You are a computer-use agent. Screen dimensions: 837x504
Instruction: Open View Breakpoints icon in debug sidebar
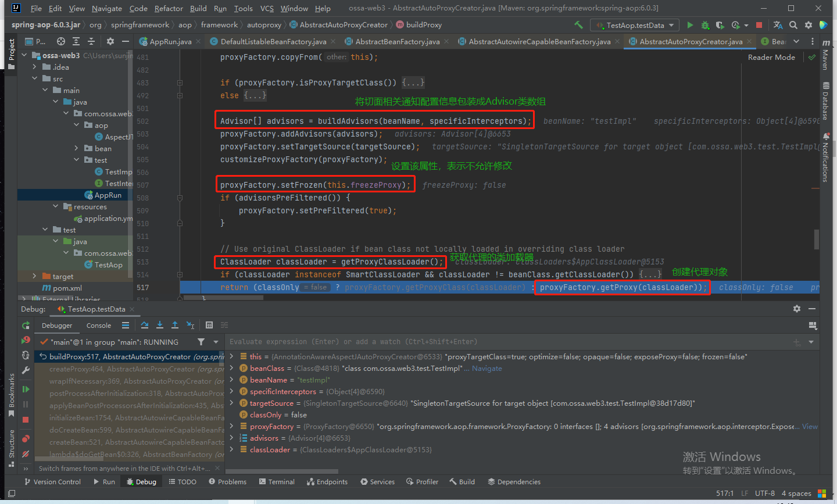(26, 439)
